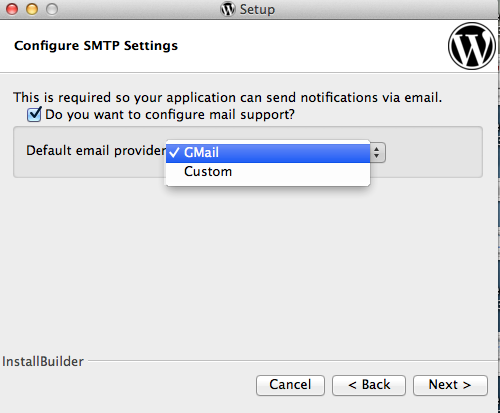This screenshot has width=500, height=413.
Task: Select GMail in the provider list
Action: tap(268, 153)
